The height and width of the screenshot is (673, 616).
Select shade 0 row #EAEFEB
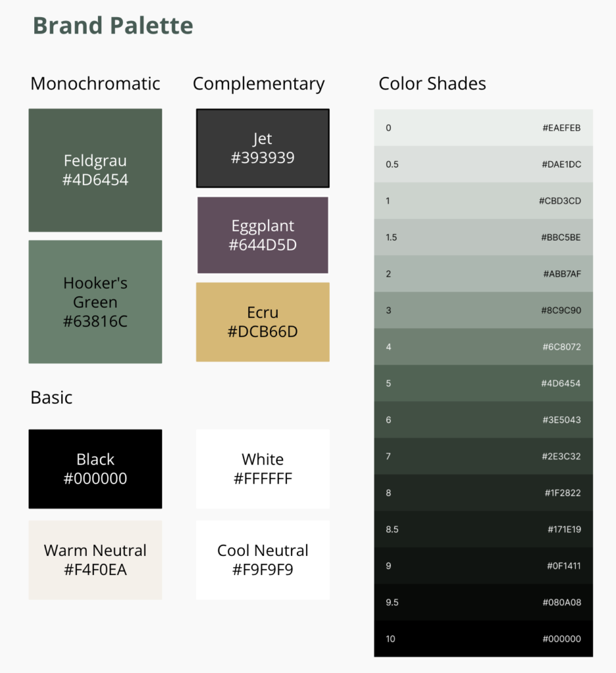click(483, 128)
